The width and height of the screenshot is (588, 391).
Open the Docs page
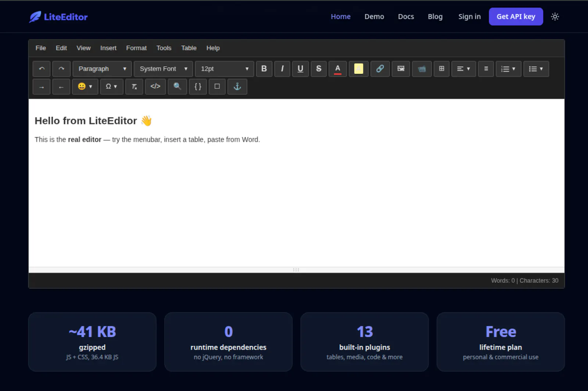click(406, 17)
